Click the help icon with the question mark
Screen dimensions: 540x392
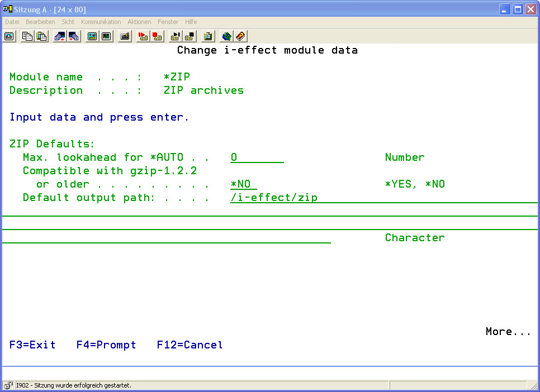pyautogui.click(x=240, y=36)
